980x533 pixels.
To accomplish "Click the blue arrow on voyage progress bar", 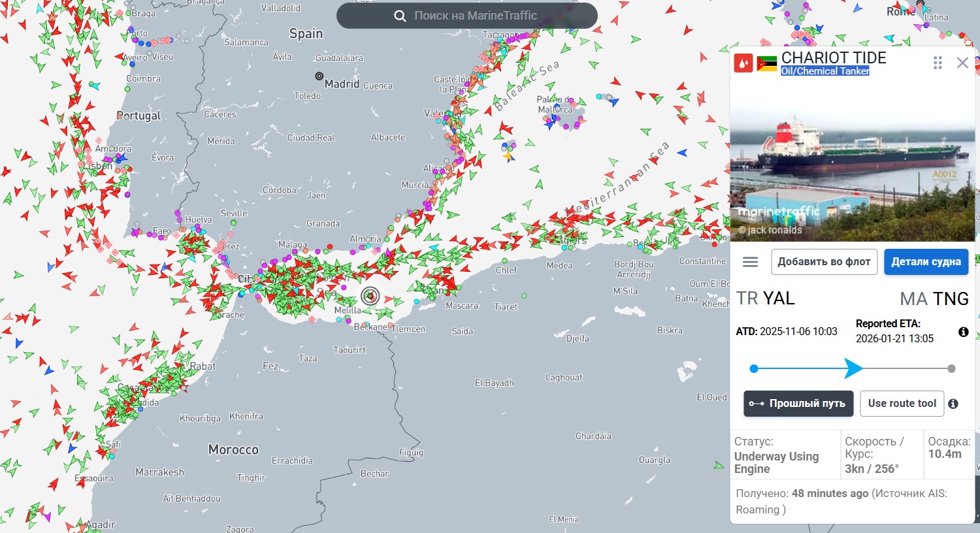I will pyautogui.click(x=853, y=368).
